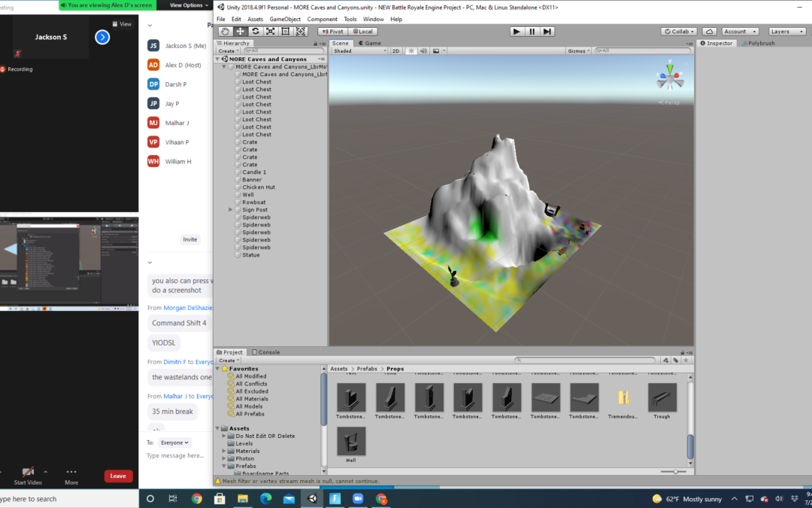Toggle scene effects image icon
812x508 pixels.
pyautogui.click(x=436, y=51)
